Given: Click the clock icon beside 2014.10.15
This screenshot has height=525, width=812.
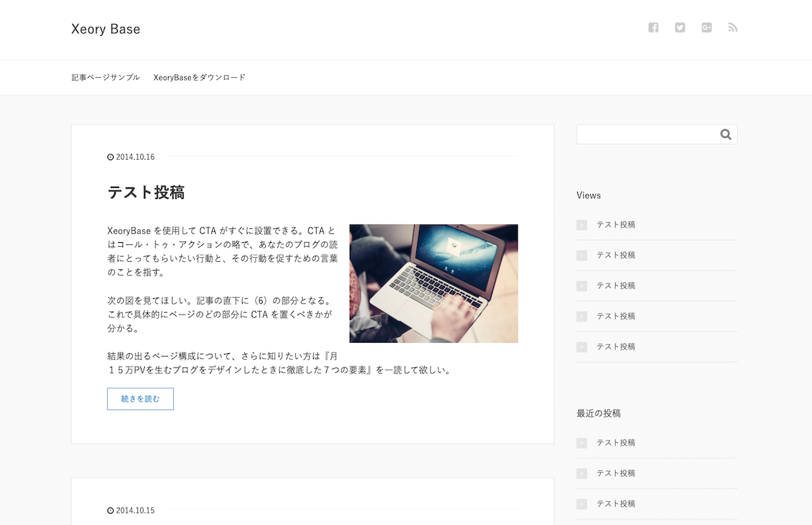Looking at the screenshot, I should click(110, 510).
